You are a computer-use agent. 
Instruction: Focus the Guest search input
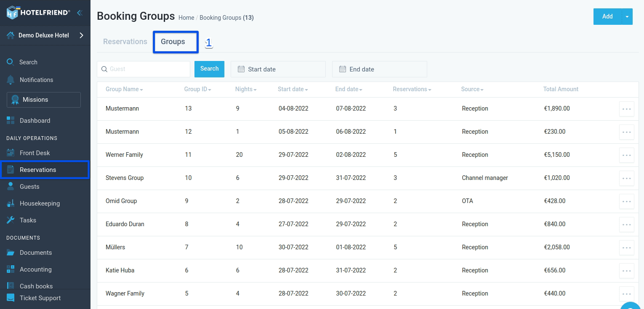click(144, 69)
